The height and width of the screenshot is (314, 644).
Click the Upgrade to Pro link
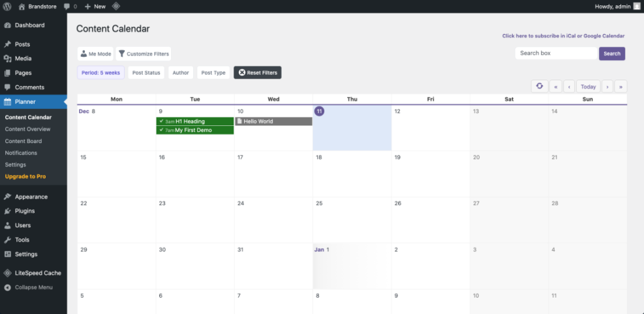(25, 176)
